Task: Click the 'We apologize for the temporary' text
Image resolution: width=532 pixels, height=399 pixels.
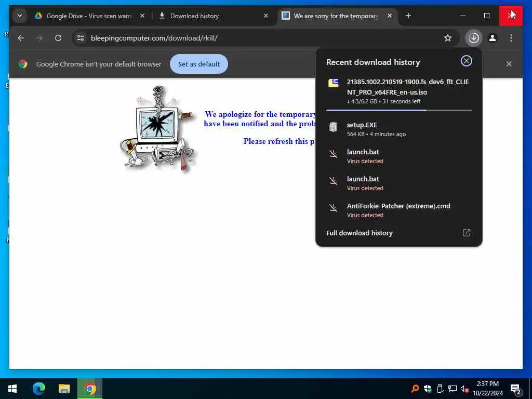Action: point(260,114)
